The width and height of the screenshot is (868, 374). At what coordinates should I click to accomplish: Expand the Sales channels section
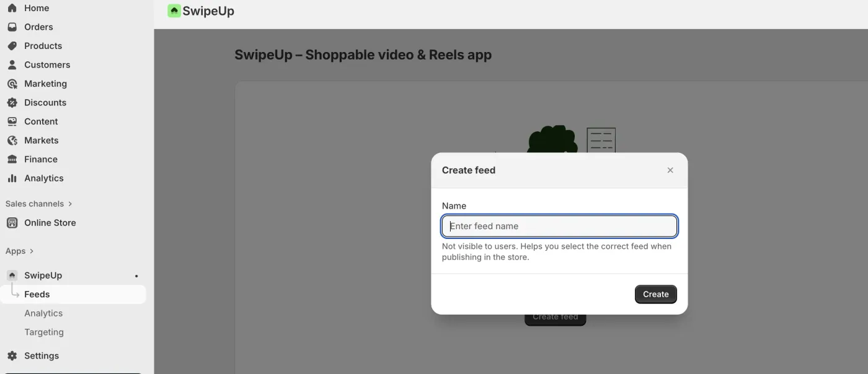pos(38,204)
